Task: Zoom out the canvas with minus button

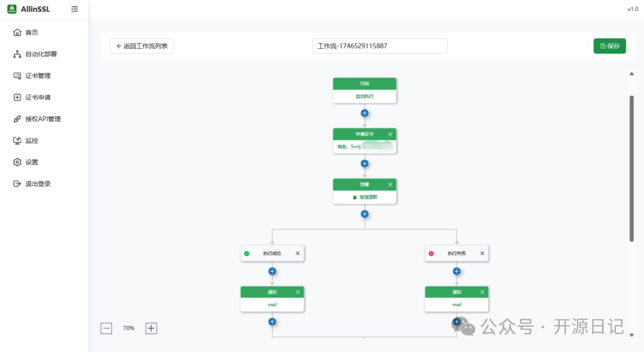Action: pyautogui.click(x=106, y=328)
